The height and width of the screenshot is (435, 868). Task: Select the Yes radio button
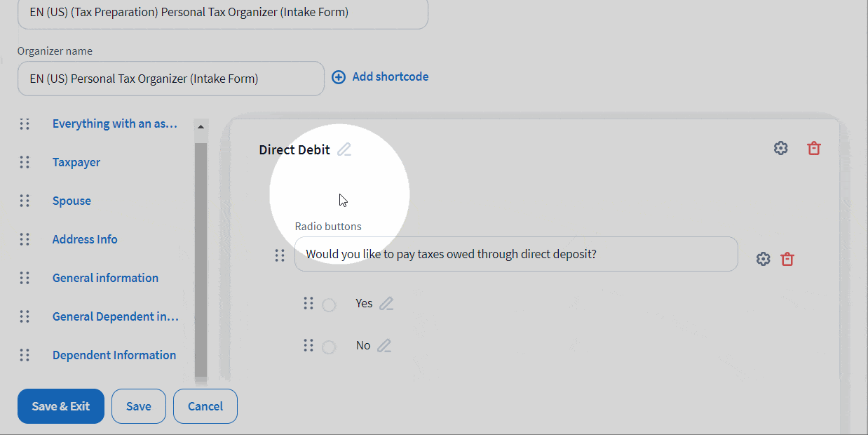(x=329, y=304)
